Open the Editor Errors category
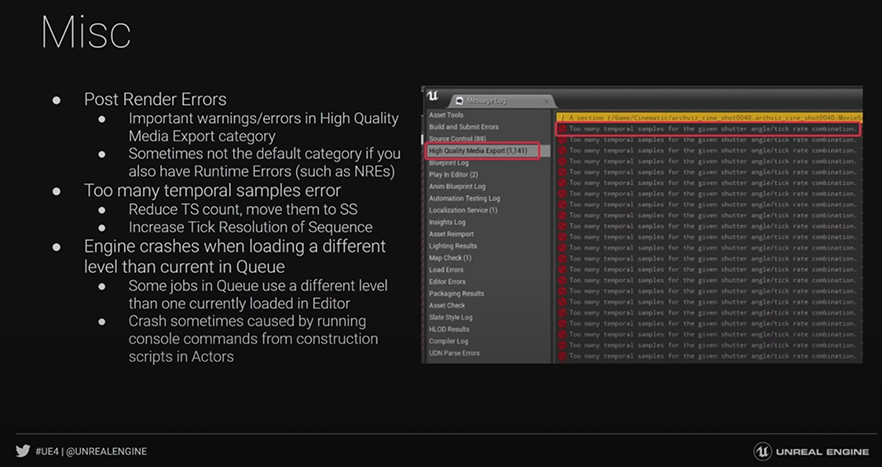882x467 pixels. pos(447,281)
